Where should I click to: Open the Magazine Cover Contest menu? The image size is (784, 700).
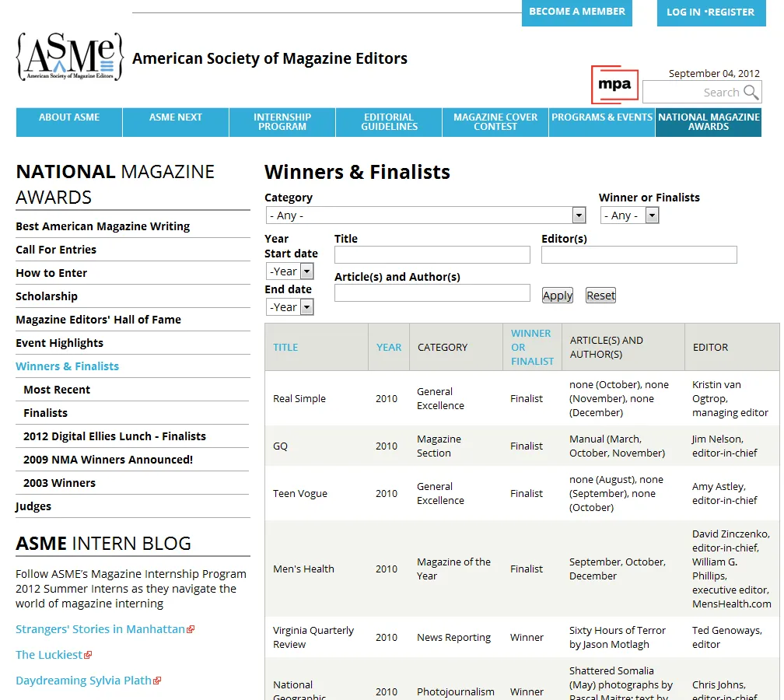pyautogui.click(x=495, y=122)
